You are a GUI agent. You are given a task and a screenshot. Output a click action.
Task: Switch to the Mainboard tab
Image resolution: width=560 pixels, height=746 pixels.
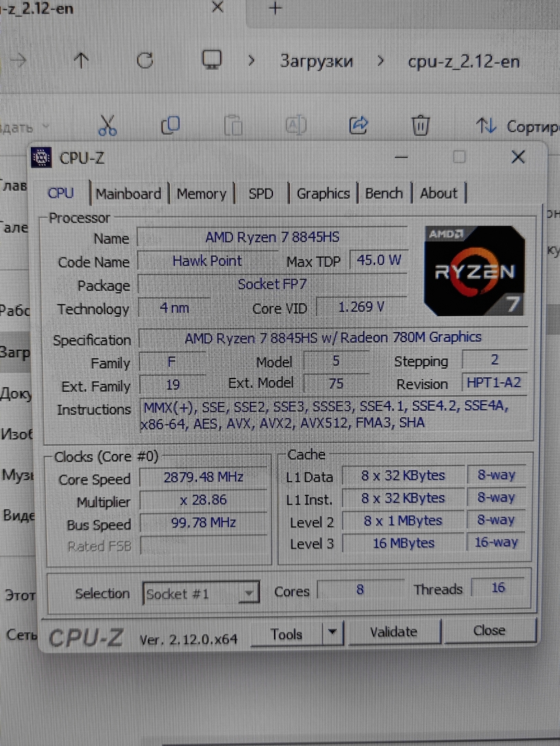pyautogui.click(x=129, y=194)
